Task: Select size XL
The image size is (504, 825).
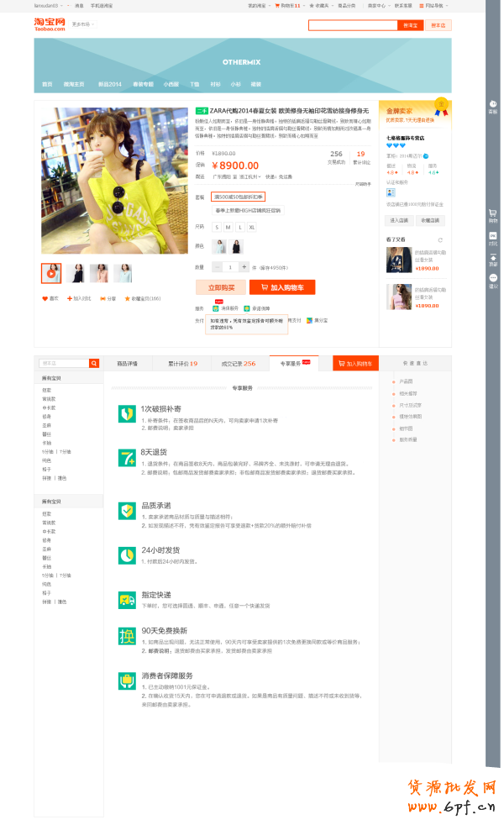Action: 252,228
